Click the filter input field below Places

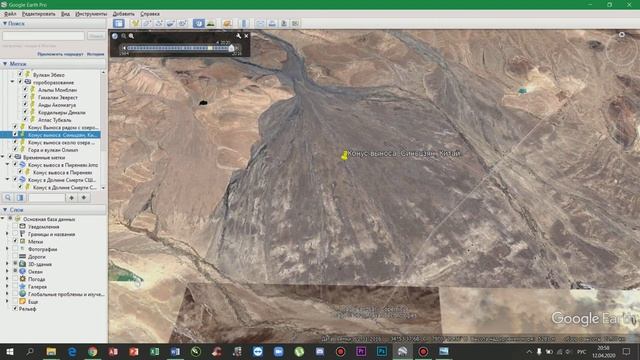coord(47,198)
